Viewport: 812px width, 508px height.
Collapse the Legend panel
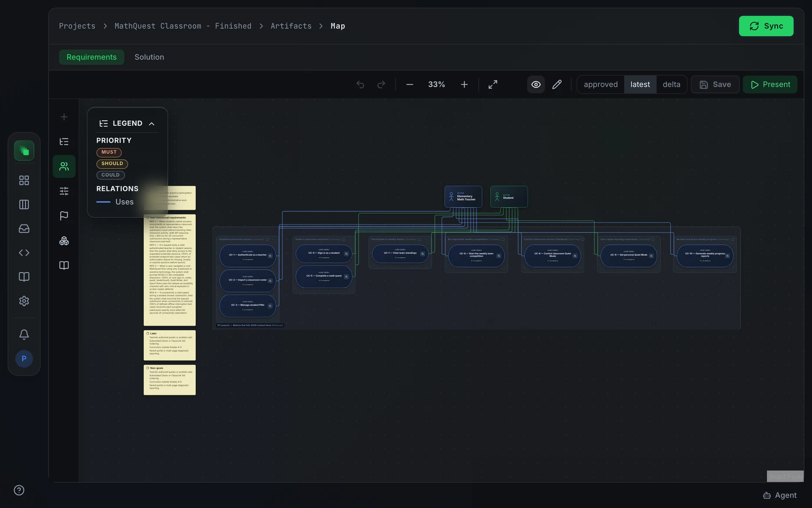pyautogui.click(x=152, y=124)
